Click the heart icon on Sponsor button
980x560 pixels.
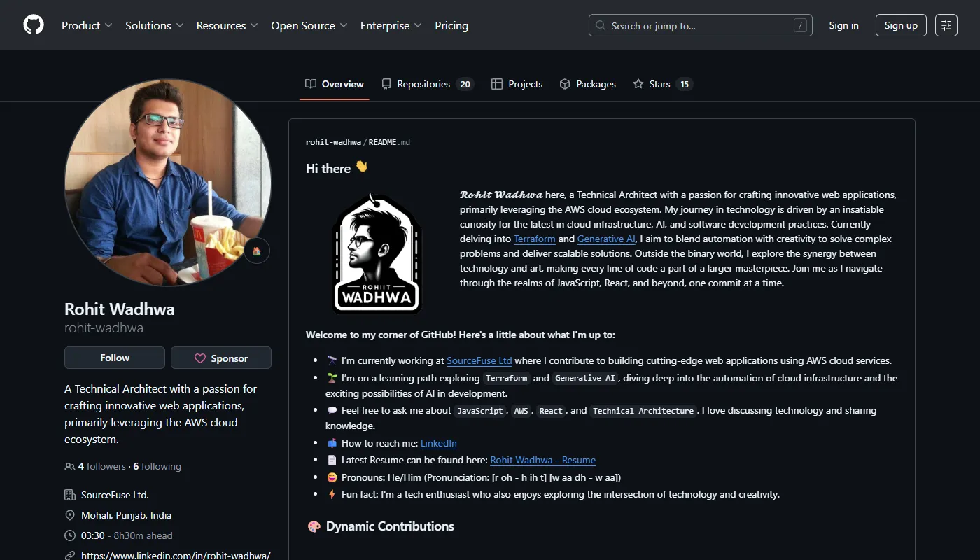click(x=200, y=358)
